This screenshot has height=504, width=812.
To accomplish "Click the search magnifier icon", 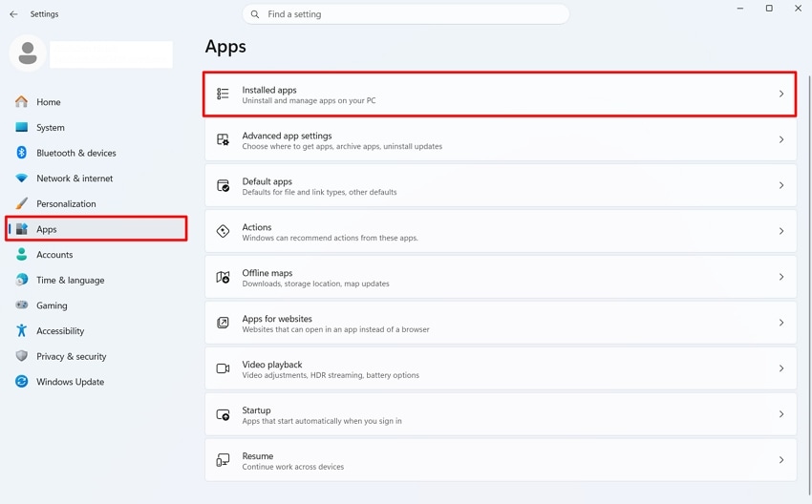I will coord(255,14).
